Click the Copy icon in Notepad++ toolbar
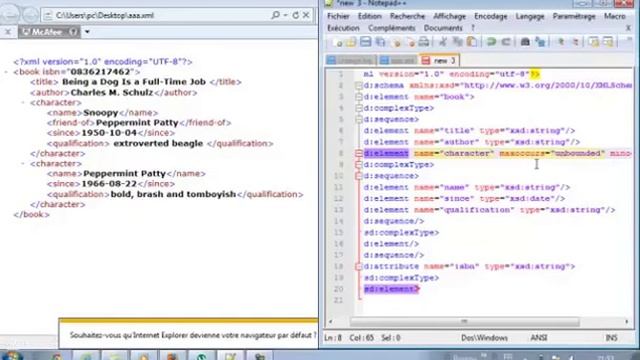 pyautogui.click(x=458, y=42)
